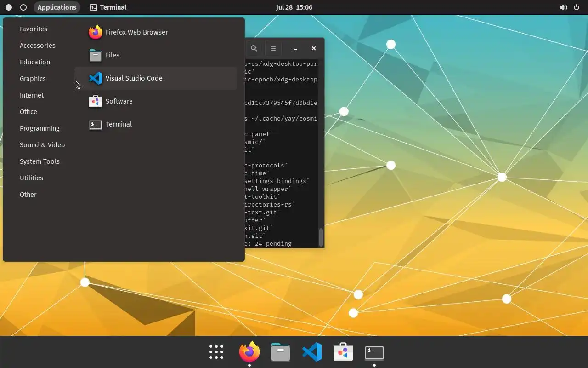Viewport: 588px width, 368px height.
Task: Click the filled circle workspace indicator
Action: point(9,7)
